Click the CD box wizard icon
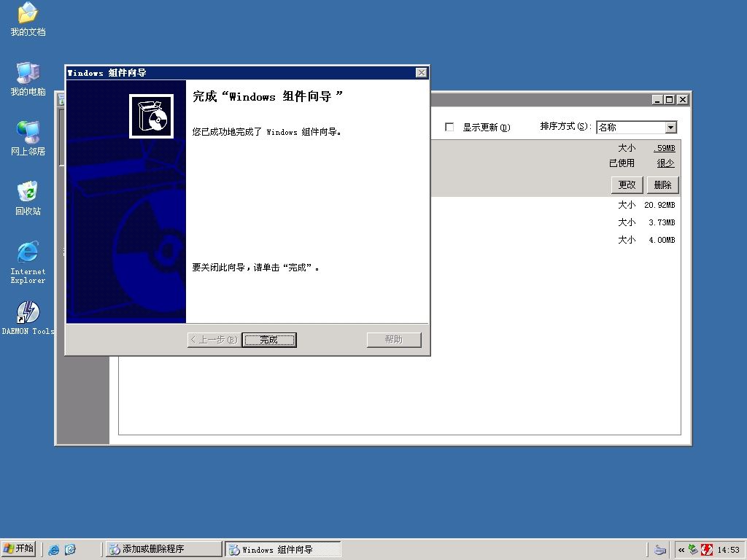747x560 pixels. coord(151,116)
